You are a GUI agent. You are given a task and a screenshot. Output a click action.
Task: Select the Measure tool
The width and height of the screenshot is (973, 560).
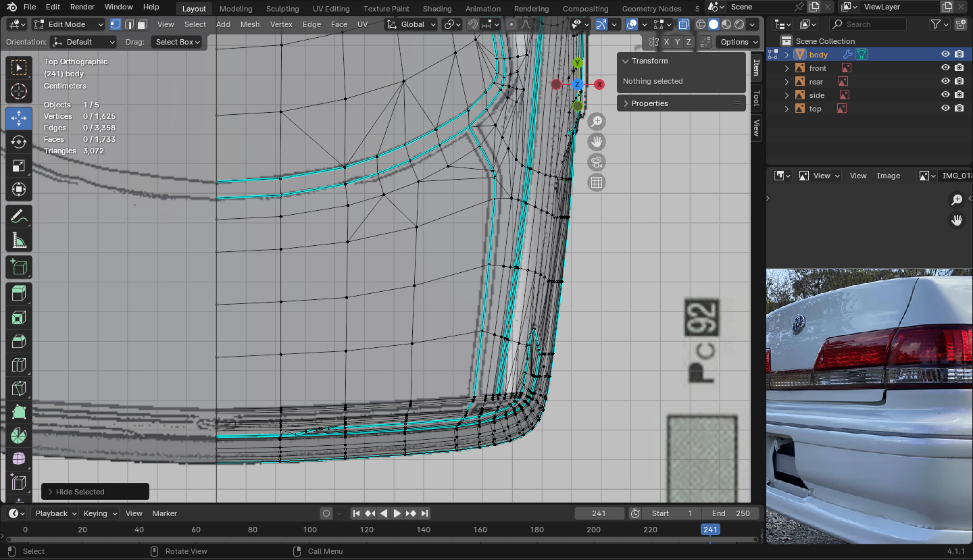click(x=19, y=240)
